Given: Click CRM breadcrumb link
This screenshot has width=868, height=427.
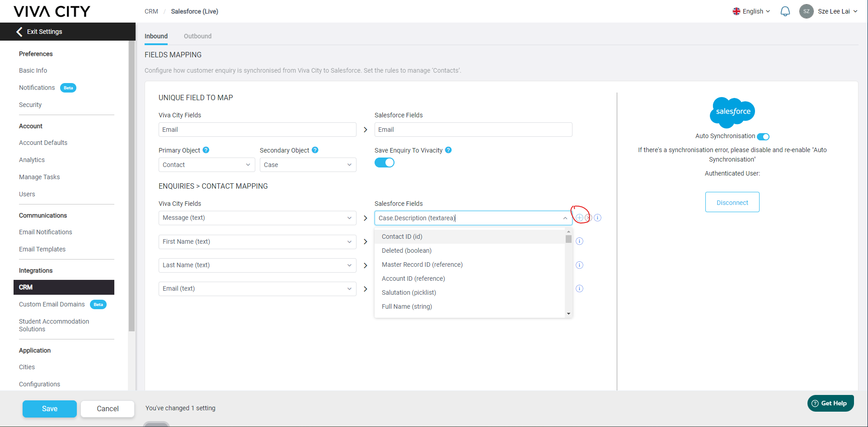Looking at the screenshot, I should (151, 11).
